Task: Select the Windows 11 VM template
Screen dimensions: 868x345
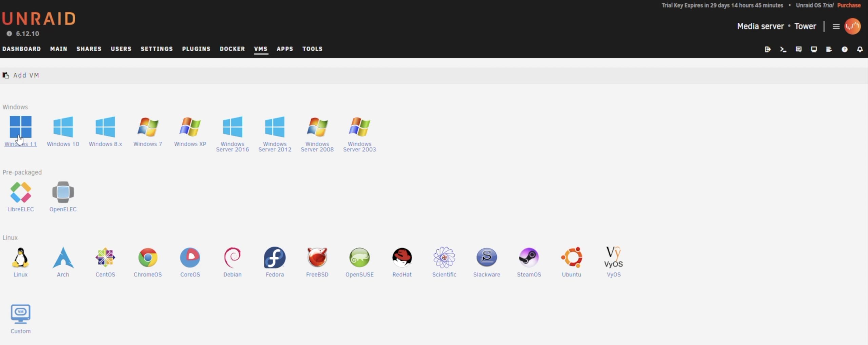Action: tap(20, 127)
